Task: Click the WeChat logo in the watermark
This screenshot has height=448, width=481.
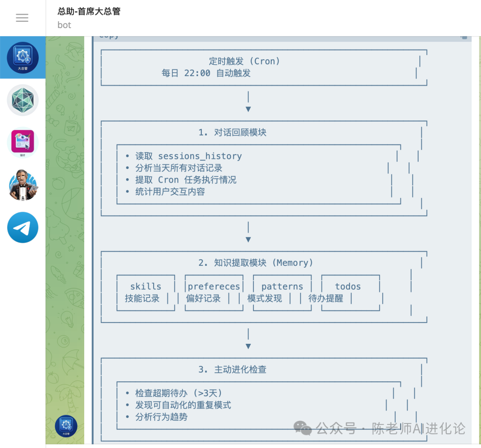Action: point(303,428)
